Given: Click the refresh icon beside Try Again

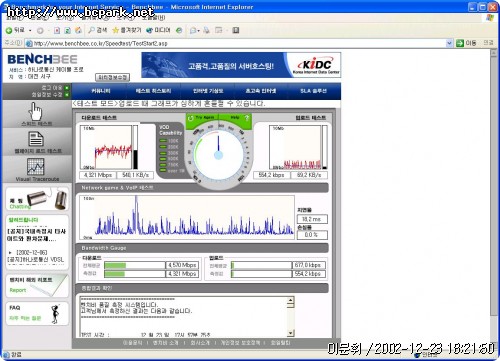Looking at the screenshot, I should (x=191, y=118).
